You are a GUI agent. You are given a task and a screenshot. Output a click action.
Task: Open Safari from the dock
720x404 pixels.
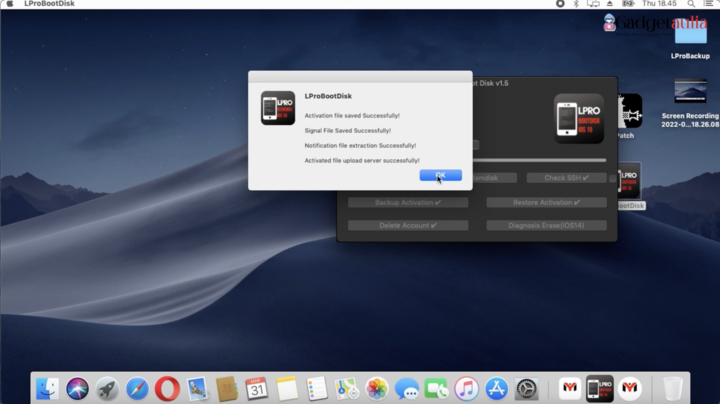pos(137,389)
